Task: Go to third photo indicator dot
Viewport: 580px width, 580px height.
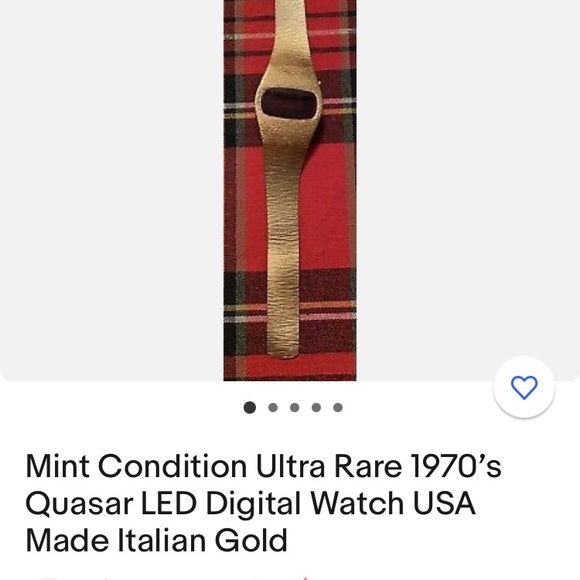Action: (294, 407)
